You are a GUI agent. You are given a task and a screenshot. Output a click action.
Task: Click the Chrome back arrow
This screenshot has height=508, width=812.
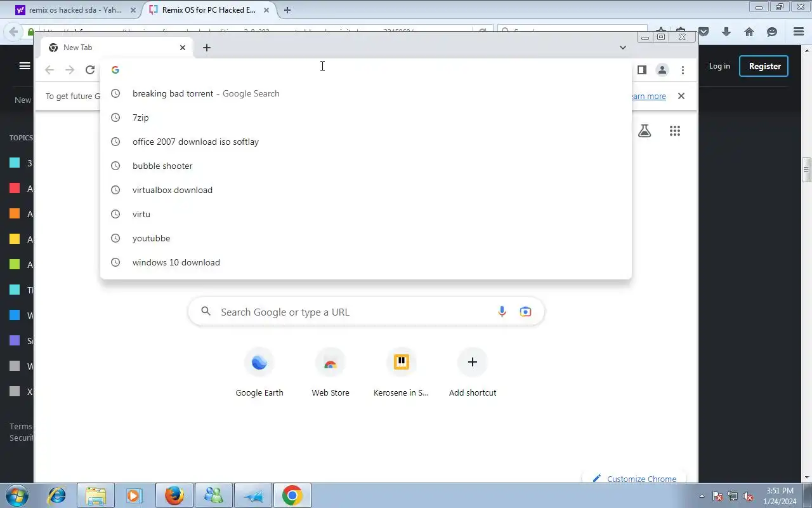[49, 70]
